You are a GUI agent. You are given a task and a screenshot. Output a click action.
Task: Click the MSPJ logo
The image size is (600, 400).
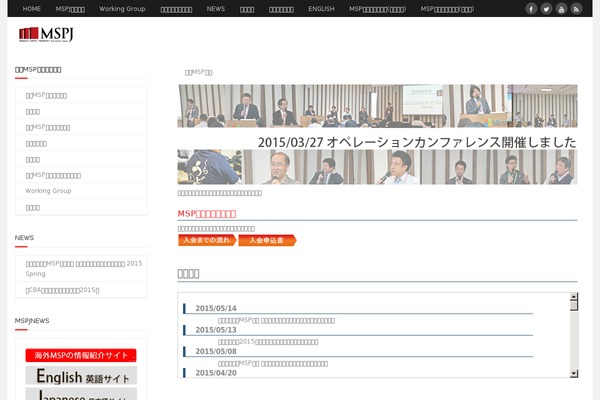pyautogui.click(x=46, y=34)
